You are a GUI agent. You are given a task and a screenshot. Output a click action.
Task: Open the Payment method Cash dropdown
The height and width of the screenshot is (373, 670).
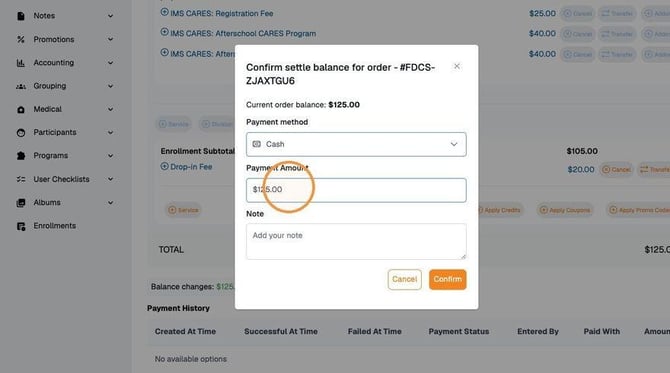pos(356,144)
